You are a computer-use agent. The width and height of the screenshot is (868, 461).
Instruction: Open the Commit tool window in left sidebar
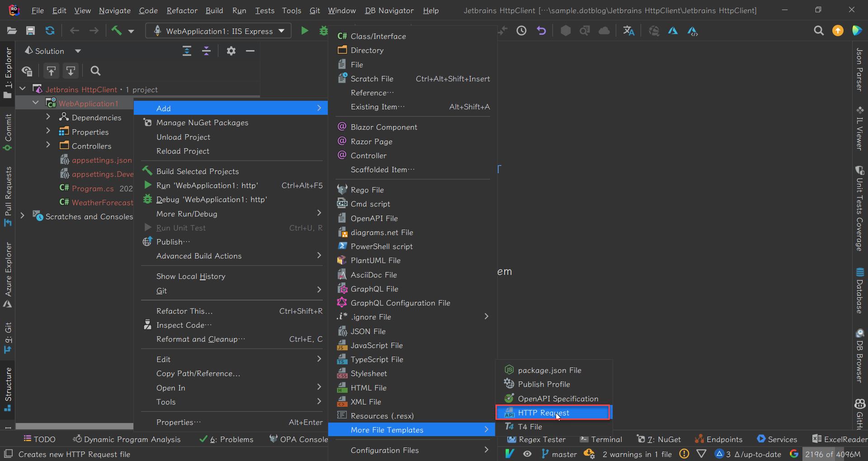(7, 128)
